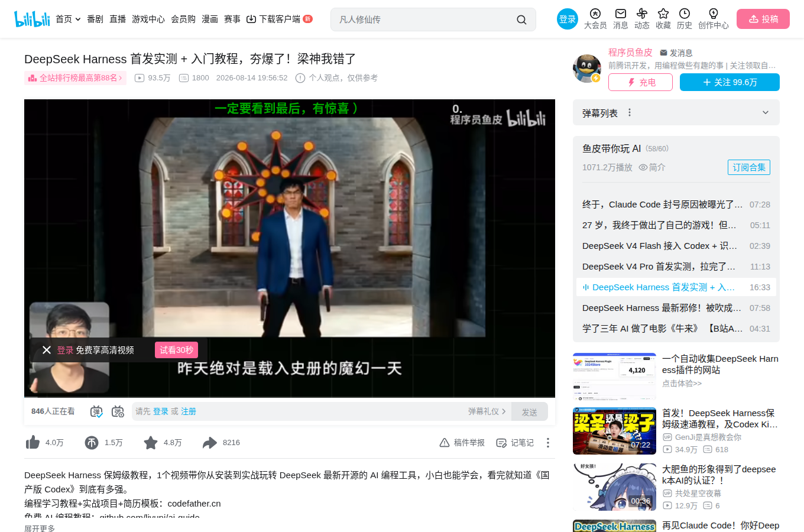Click 登录 link in HD prompt

65,350
